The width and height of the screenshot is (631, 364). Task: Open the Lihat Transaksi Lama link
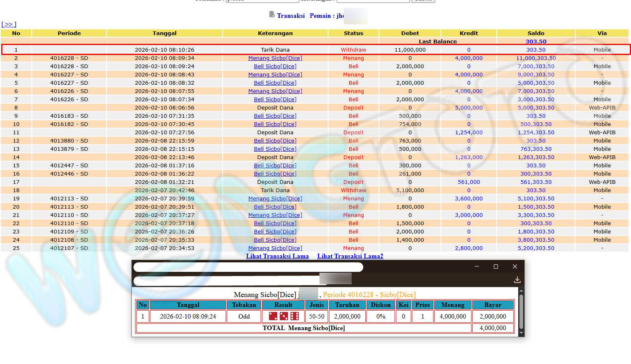tap(277, 256)
